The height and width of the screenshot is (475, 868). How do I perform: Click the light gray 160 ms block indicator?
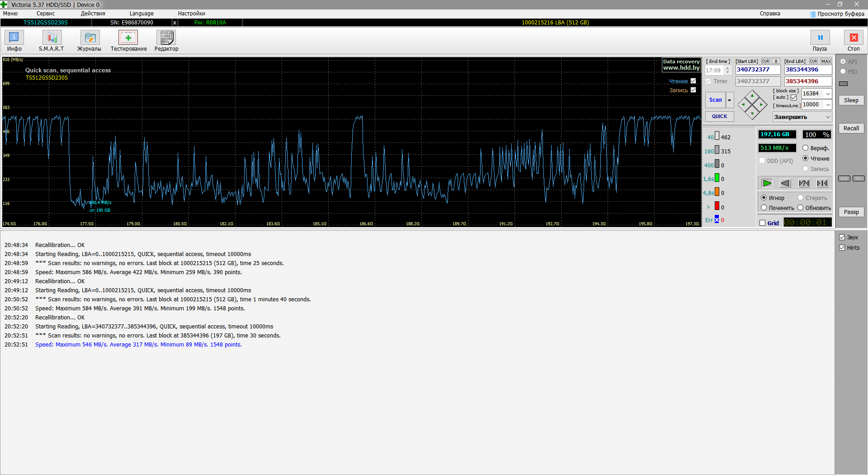[717, 150]
